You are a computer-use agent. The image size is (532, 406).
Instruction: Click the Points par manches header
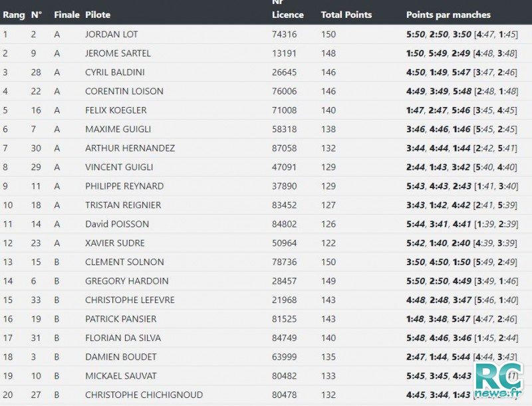coord(448,15)
